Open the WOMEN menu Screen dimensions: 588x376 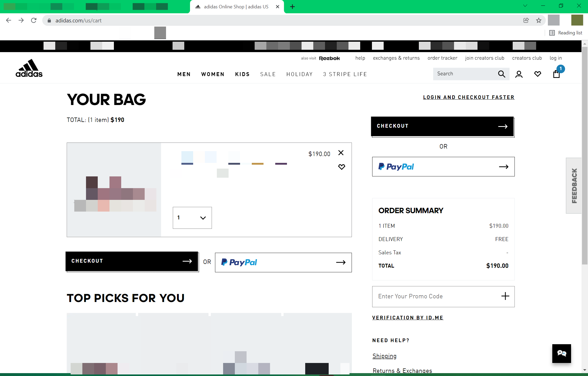click(x=213, y=74)
